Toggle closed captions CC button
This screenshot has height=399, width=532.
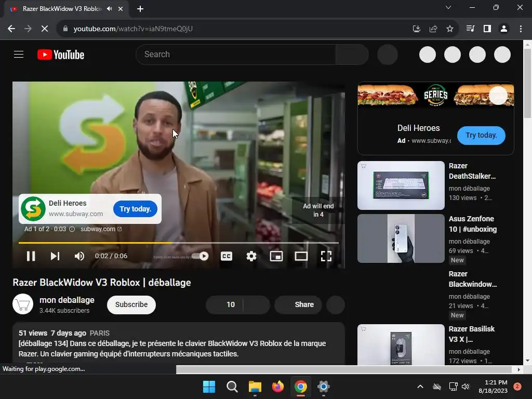click(x=227, y=256)
